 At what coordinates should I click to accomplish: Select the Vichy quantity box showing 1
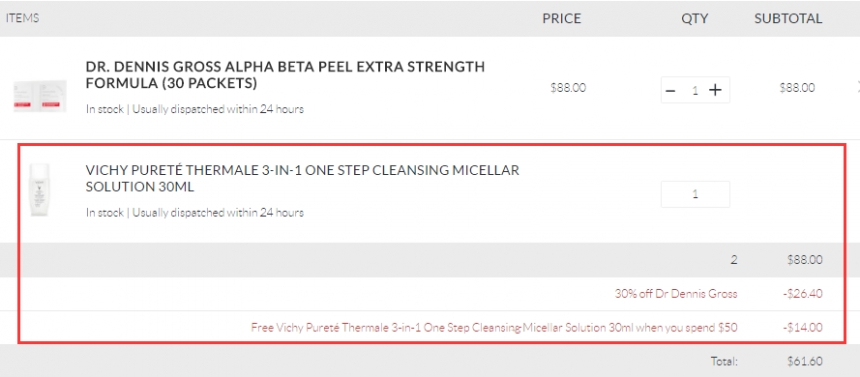pos(695,194)
